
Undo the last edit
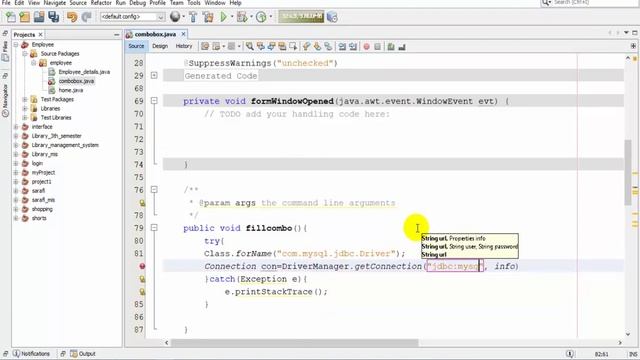pyautogui.click(x=72, y=17)
